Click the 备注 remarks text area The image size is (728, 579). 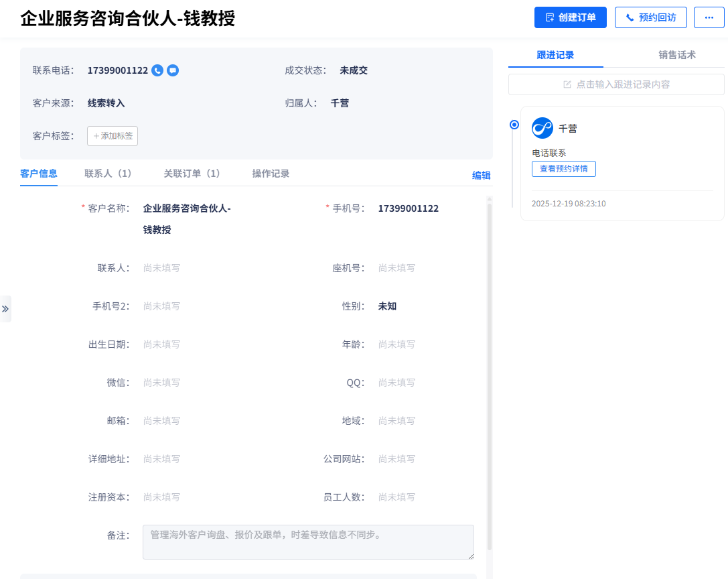[308, 541]
